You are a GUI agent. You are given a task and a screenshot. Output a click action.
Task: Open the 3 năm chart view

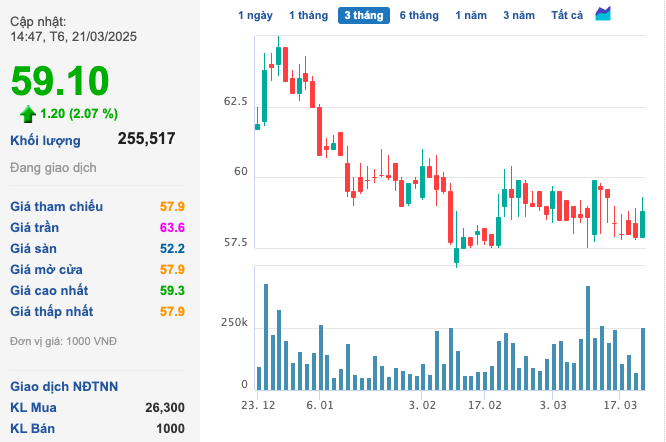(518, 15)
